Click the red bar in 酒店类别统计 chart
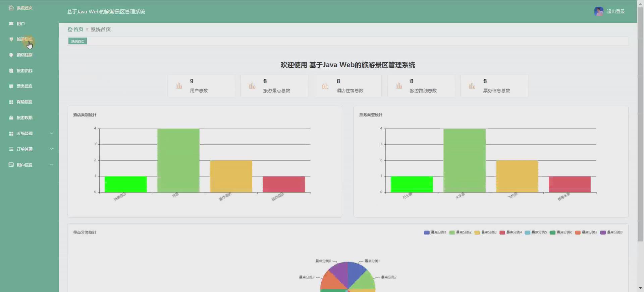The height and width of the screenshot is (292, 644). pos(283,184)
